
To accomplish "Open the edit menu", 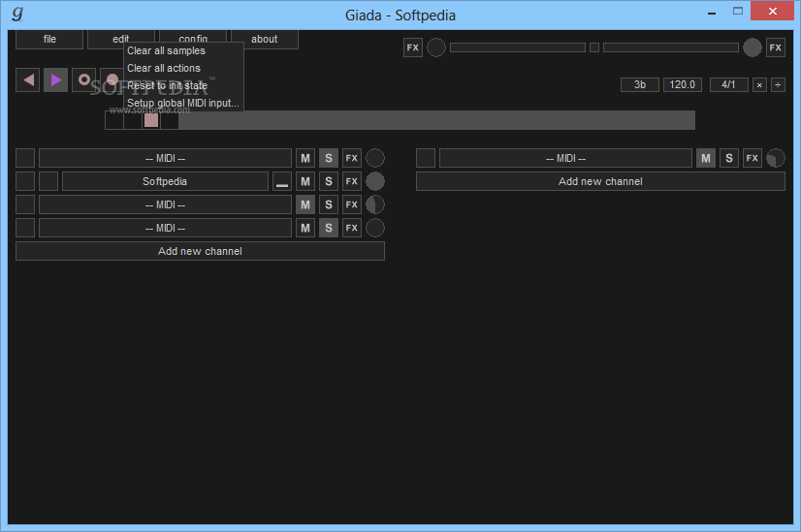I will click(x=121, y=40).
